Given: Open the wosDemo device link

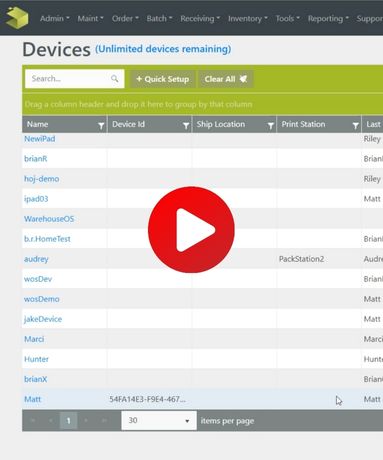Looking at the screenshot, I should click(42, 299).
